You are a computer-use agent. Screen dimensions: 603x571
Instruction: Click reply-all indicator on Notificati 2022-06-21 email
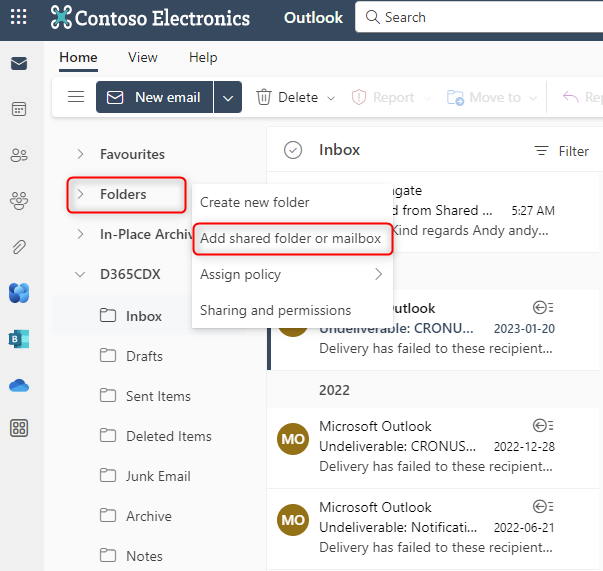(543, 506)
